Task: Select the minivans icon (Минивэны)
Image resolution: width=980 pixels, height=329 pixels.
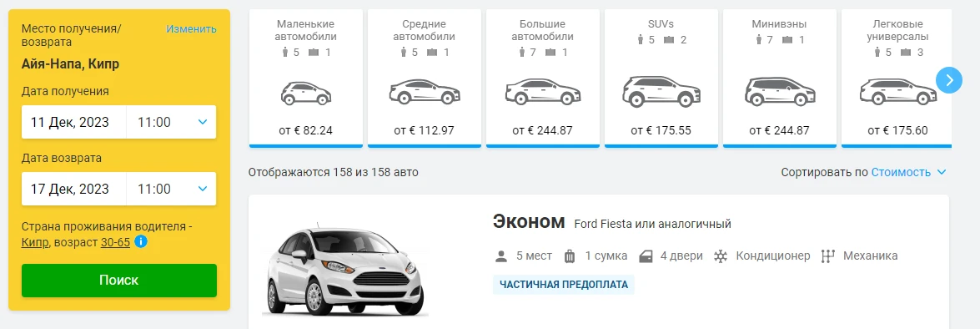Action: [779, 91]
